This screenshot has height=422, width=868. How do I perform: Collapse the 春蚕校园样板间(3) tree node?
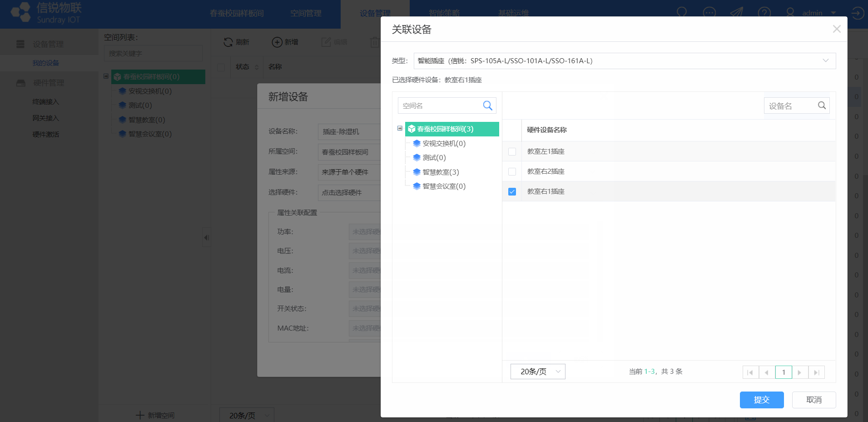pos(400,129)
